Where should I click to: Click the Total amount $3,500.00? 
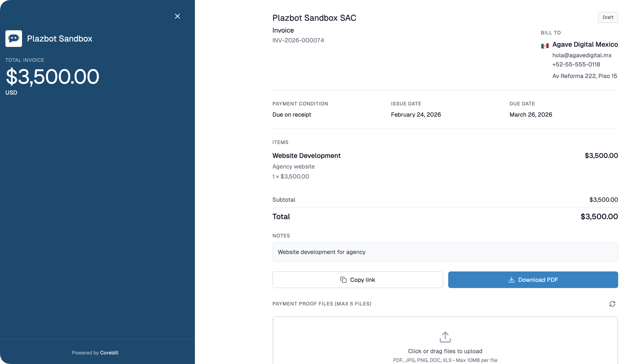[x=599, y=216]
